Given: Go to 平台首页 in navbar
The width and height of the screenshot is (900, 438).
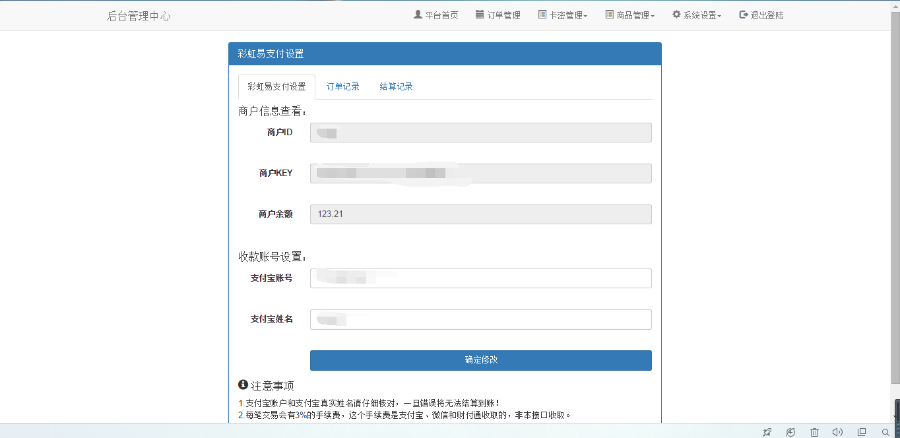Looking at the screenshot, I should point(436,15).
